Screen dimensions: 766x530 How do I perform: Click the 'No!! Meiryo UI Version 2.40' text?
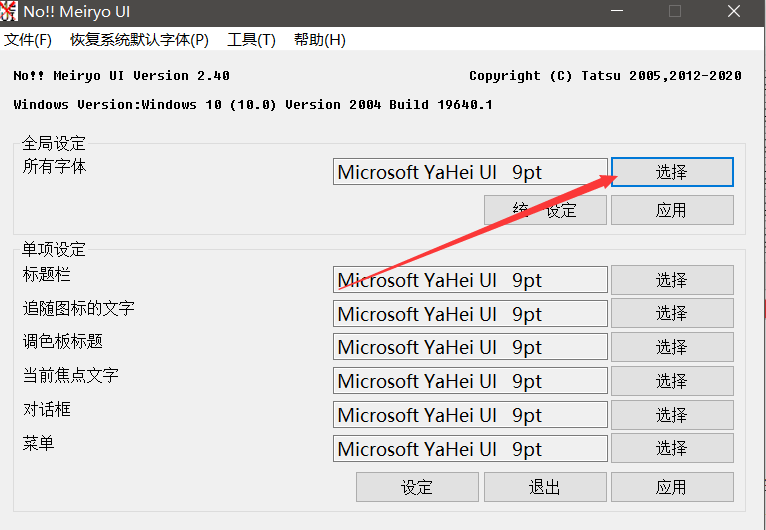[122, 76]
